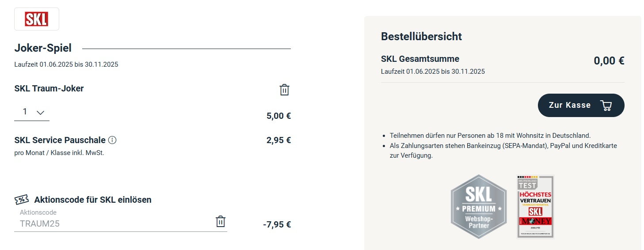Screen dimensions: 644x250
Task: Open info for SKL Service Pauschale
Action: (112, 140)
